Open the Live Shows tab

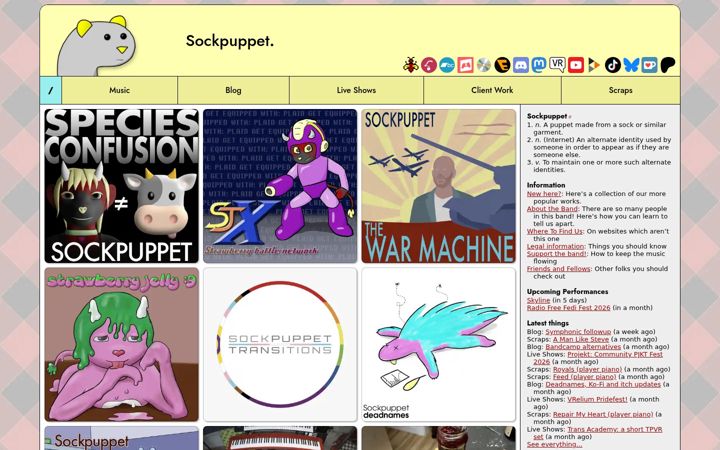pos(356,90)
